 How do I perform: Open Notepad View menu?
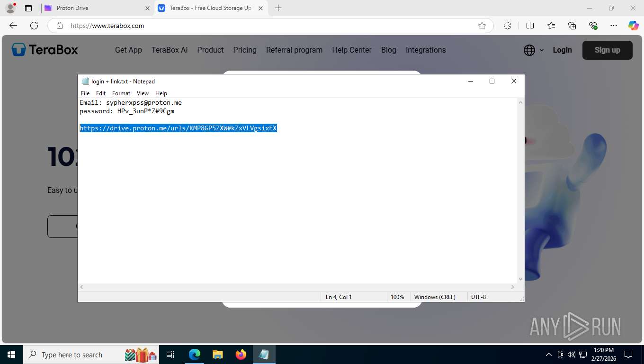[x=143, y=93]
